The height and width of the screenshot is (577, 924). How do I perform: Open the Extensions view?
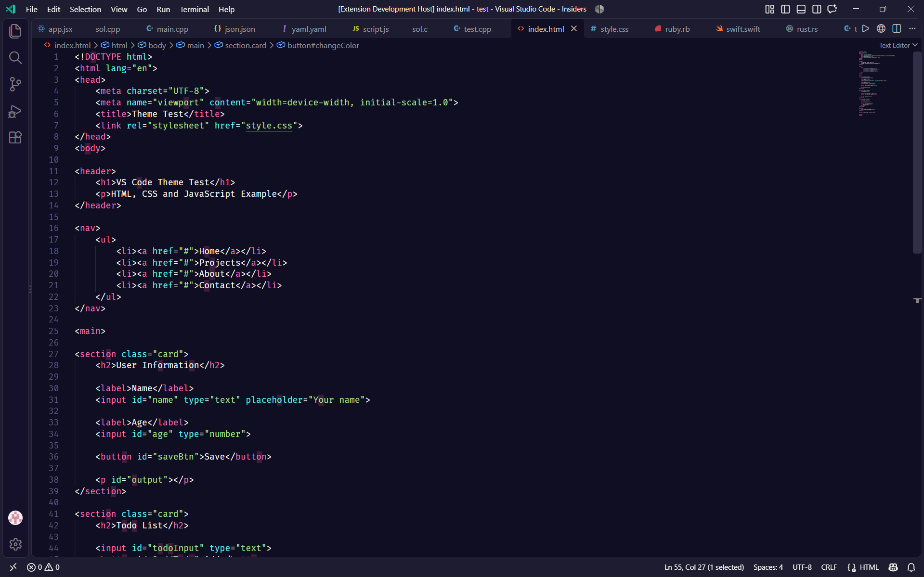(x=15, y=138)
